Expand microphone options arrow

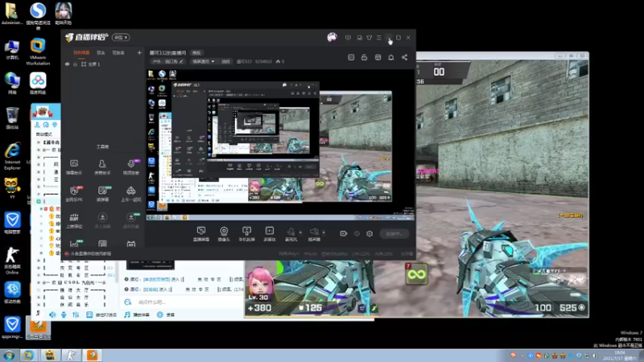point(300,232)
